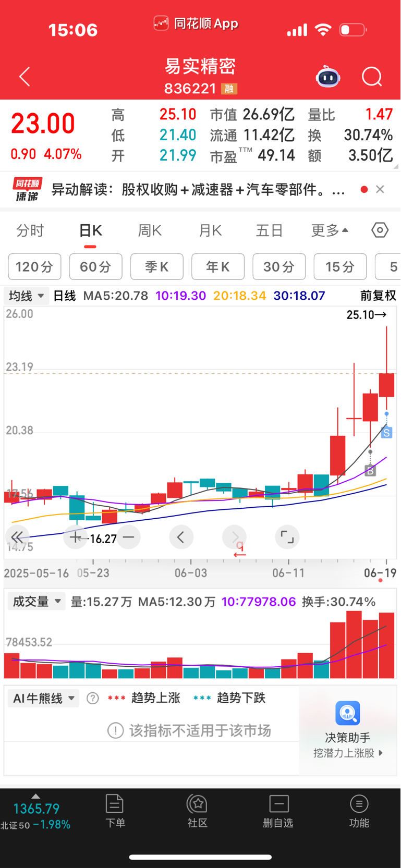The height and width of the screenshot is (868, 401).
Task: Expand the corner triangle in quote panel
Action: (396, 166)
